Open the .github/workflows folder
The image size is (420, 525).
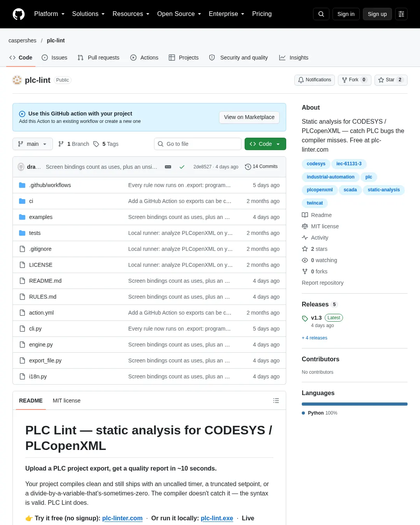(x=50, y=185)
